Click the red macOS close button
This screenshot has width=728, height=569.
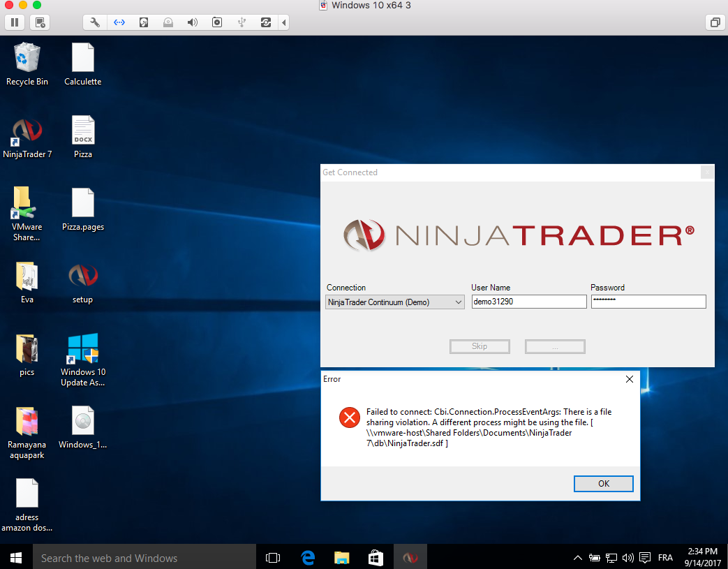(x=8, y=5)
